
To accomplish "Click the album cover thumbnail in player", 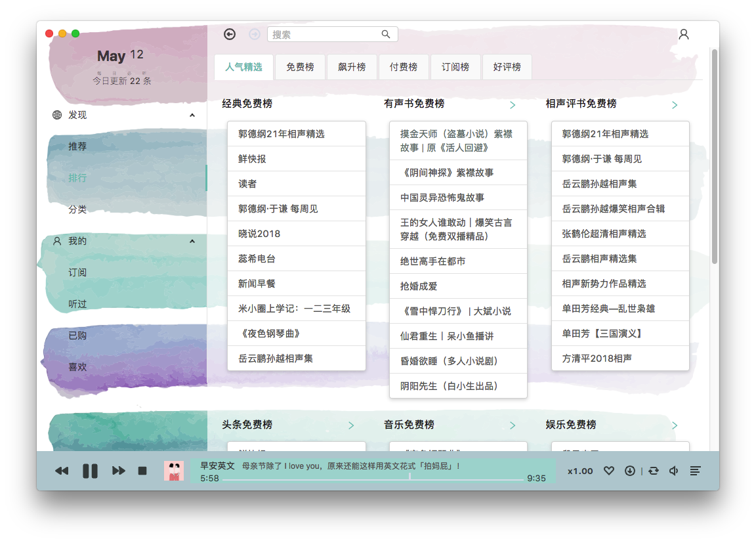I will click(x=174, y=471).
